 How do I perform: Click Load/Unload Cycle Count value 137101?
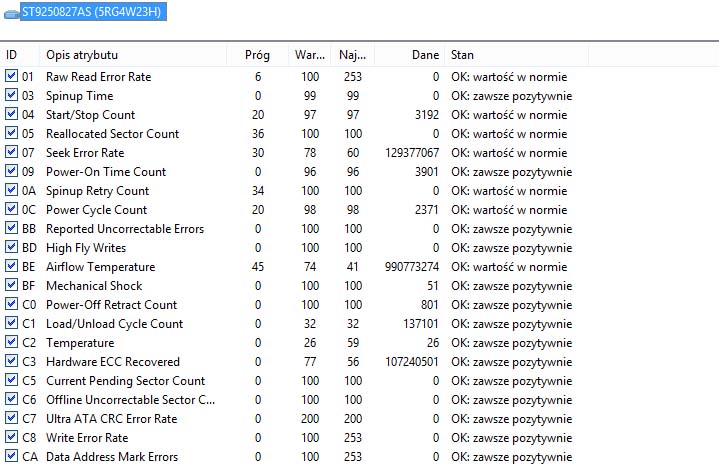pos(421,324)
